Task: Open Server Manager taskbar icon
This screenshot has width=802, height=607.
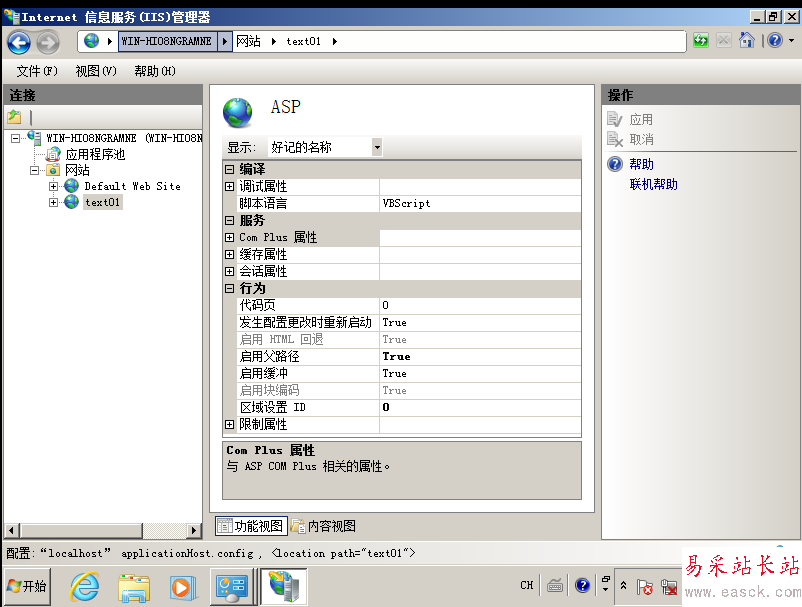Action: click(x=232, y=587)
